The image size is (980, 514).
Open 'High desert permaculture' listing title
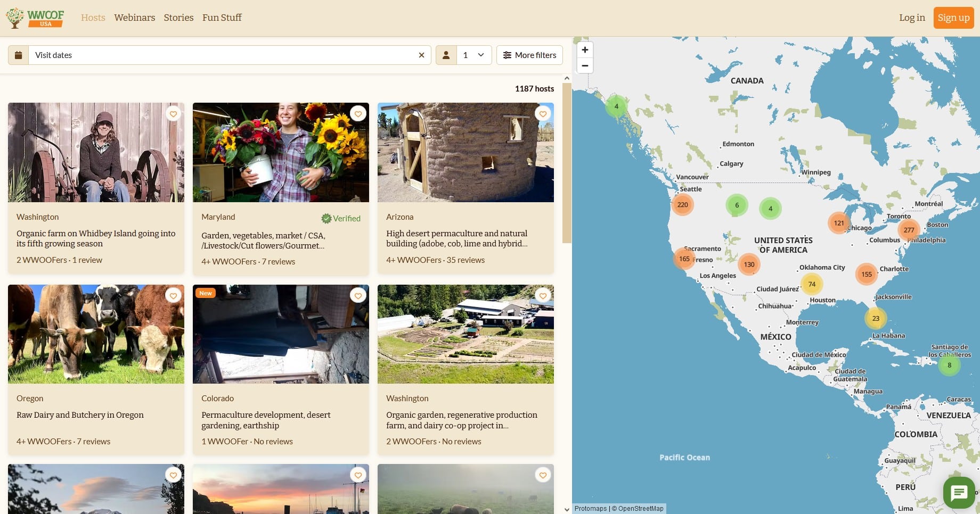coord(457,238)
